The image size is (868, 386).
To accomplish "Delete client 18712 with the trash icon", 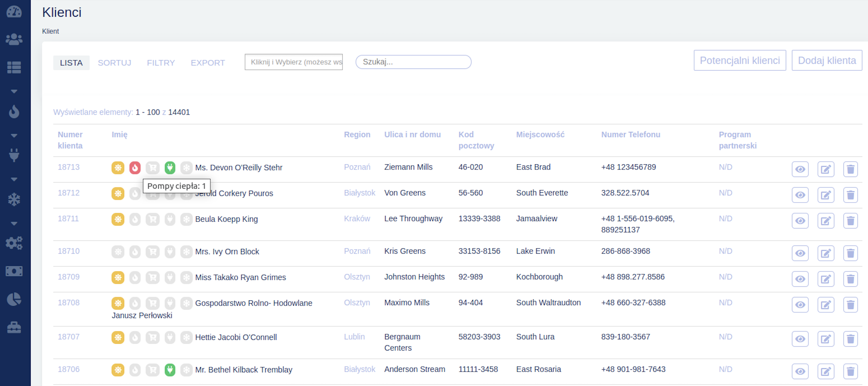I will [x=850, y=195].
